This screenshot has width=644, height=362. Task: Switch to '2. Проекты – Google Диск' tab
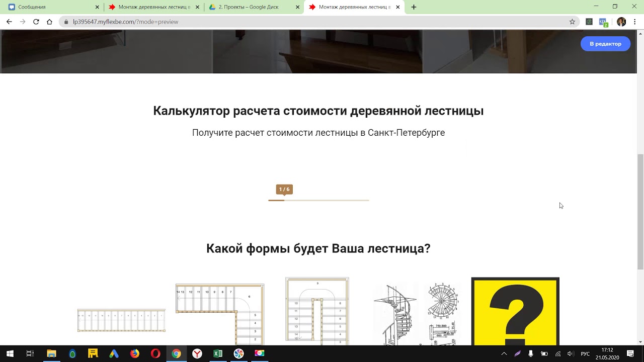click(249, 7)
